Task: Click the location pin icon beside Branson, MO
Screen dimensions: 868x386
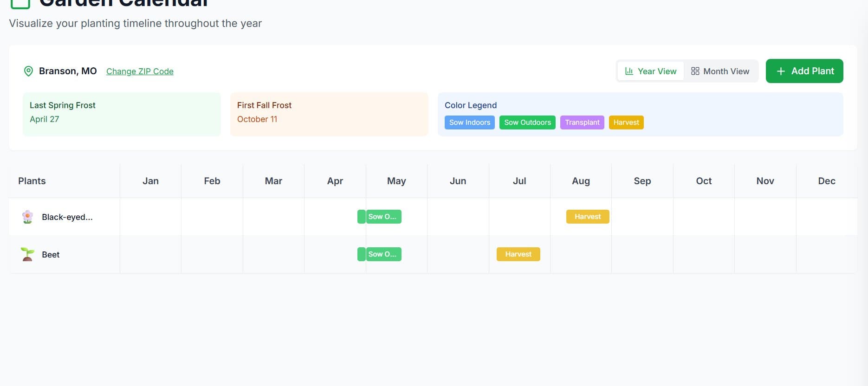Action: pos(28,71)
